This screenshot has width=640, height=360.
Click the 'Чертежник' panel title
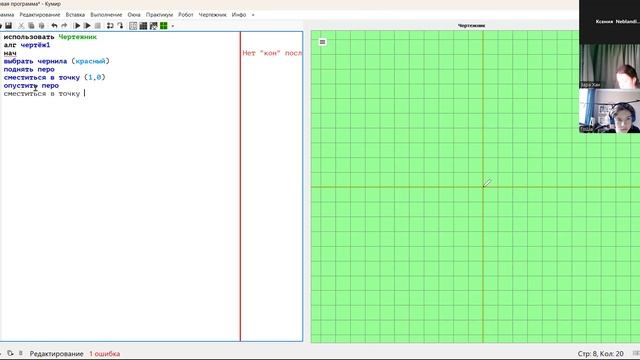471,26
